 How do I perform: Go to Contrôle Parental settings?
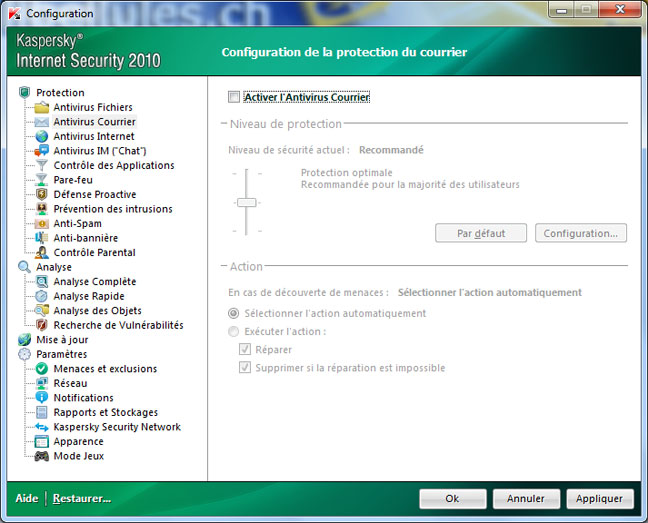point(94,252)
